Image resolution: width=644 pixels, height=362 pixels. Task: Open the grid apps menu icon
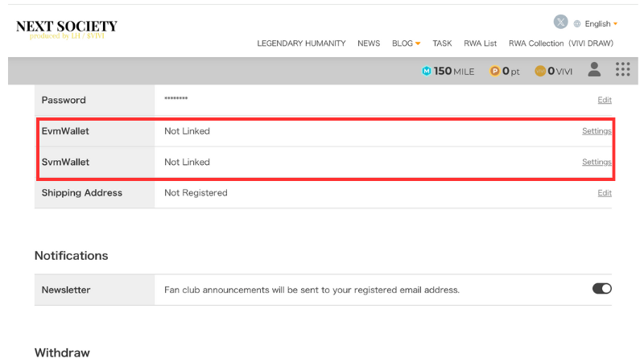click(622, 70)
